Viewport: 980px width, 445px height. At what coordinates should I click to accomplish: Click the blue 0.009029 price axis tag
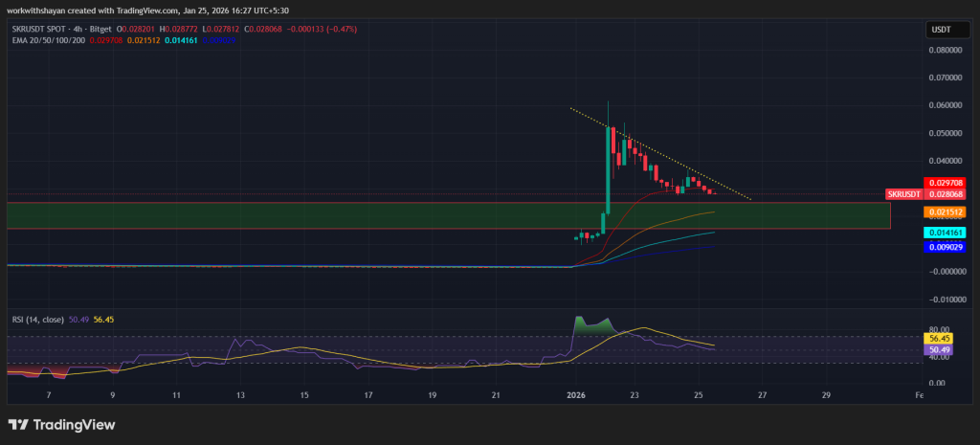click(x=945, y=247)
